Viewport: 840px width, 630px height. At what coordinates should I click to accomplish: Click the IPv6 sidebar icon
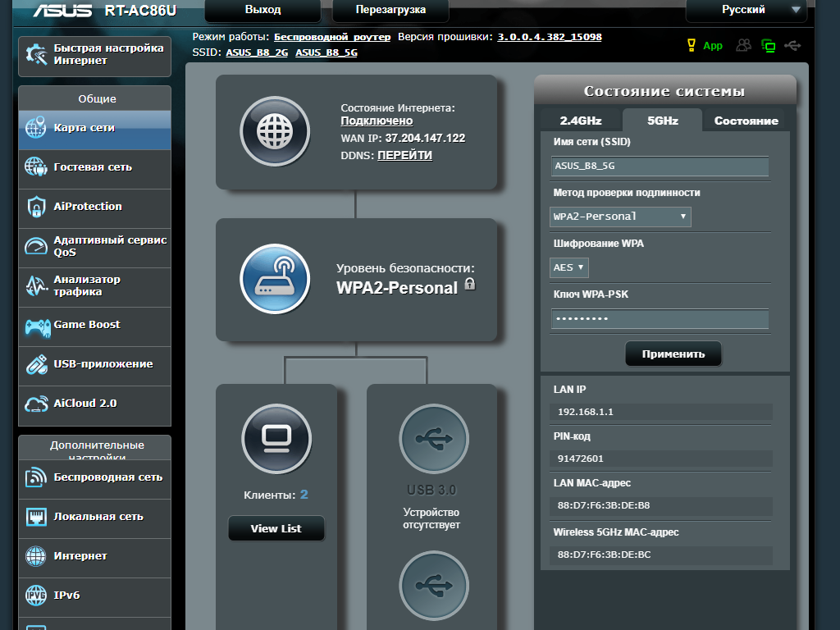pos(36,596)
